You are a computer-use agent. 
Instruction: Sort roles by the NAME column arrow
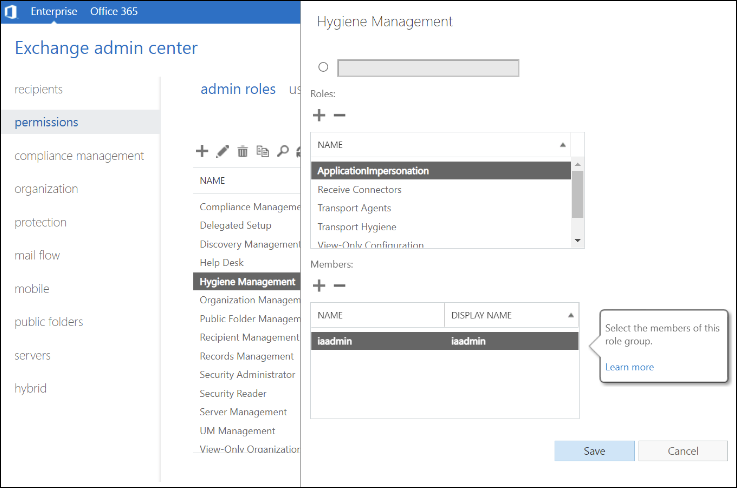[562, 145]
